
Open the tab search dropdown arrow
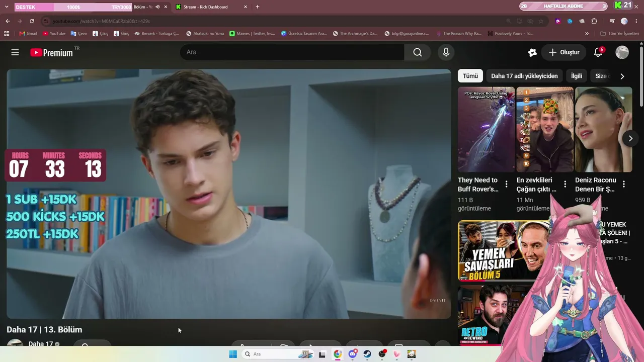coord(7,7)
